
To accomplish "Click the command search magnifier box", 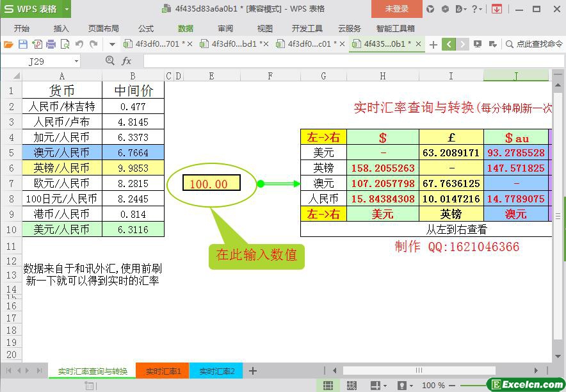I will (x=534, y=44).
